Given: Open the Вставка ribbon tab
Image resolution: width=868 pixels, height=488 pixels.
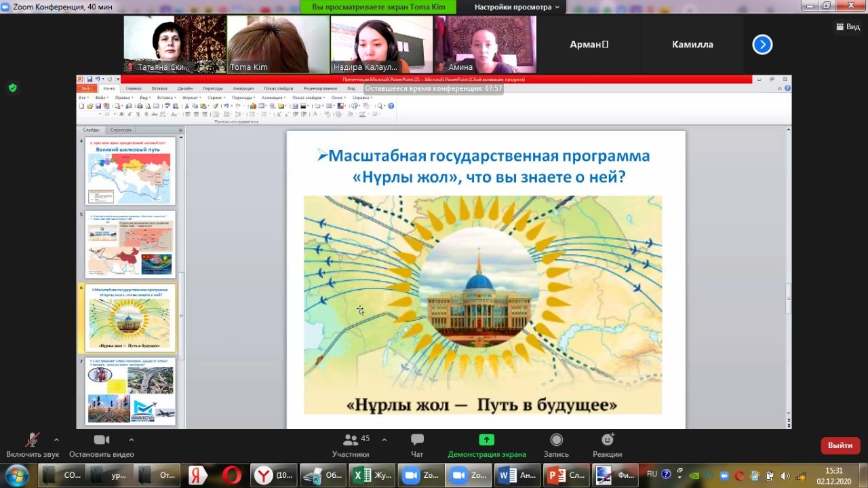Looking at the screenshot, I should [x=159, y=88].
